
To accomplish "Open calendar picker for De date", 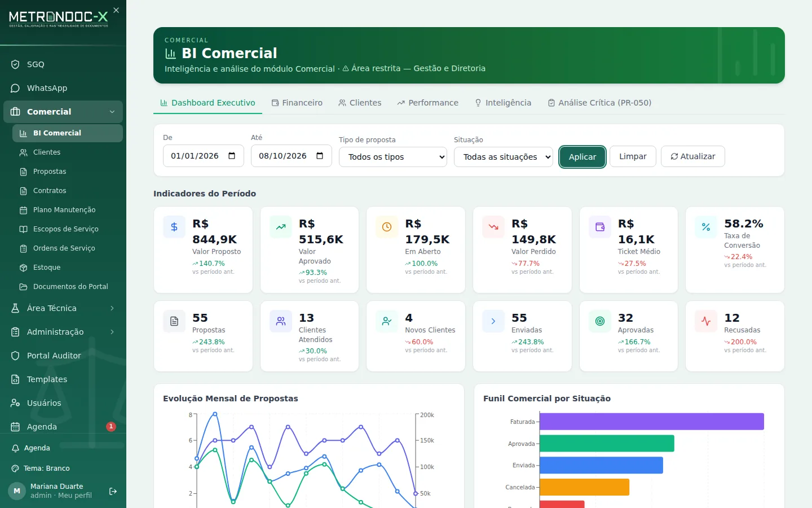I will click(232, 156).
